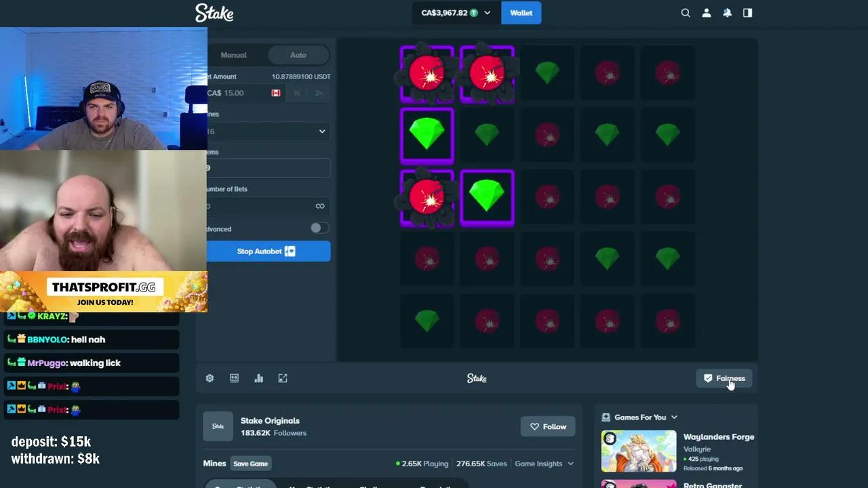
Task: Open the Stake Originals name link
Action: coord(270,421)
